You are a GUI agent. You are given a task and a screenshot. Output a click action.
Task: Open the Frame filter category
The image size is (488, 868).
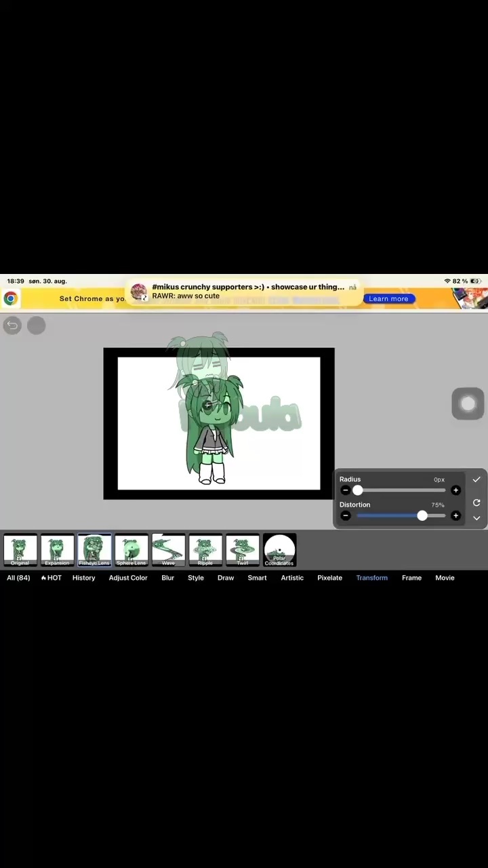[x=412, y=578]
